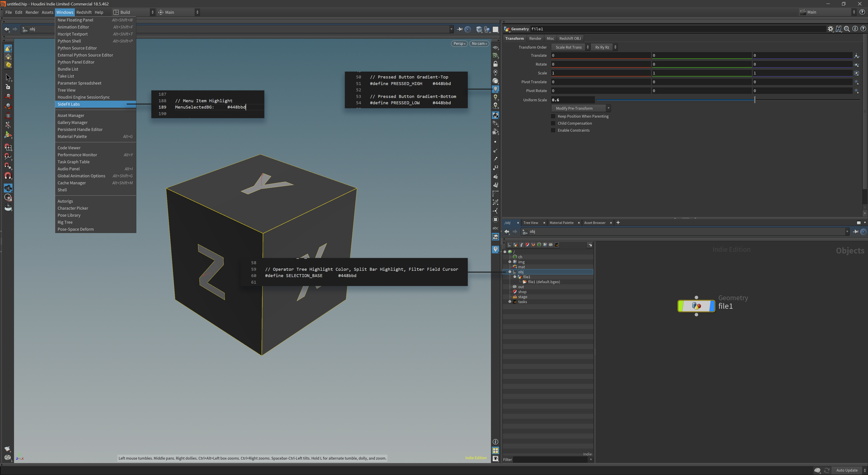This screenshot has width=868, height=475.
Task: Open the Build desktop dropdown
Action: tap(133, 12)
